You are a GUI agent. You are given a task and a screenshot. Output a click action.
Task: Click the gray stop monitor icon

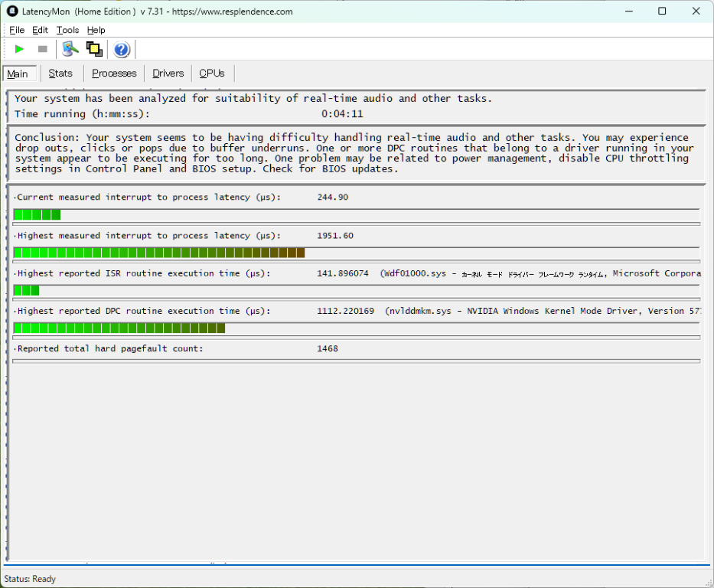click(42, 49)
